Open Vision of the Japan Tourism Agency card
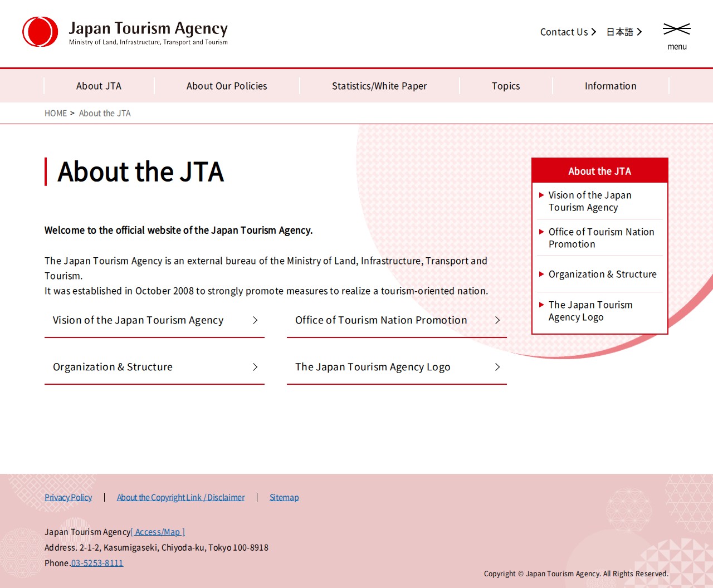Viewport: 713px width, 588px height. (x=154, y=321)
